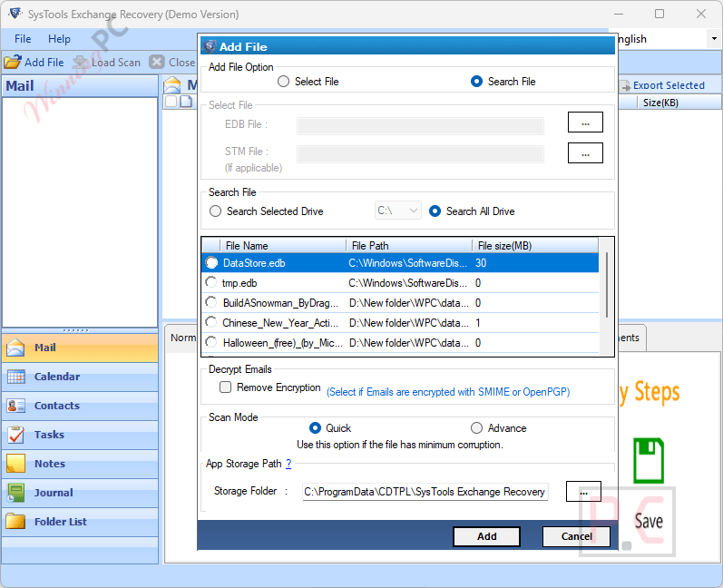
Task: Browse for EDB File with ellipsis button
Action: (585, 122)
